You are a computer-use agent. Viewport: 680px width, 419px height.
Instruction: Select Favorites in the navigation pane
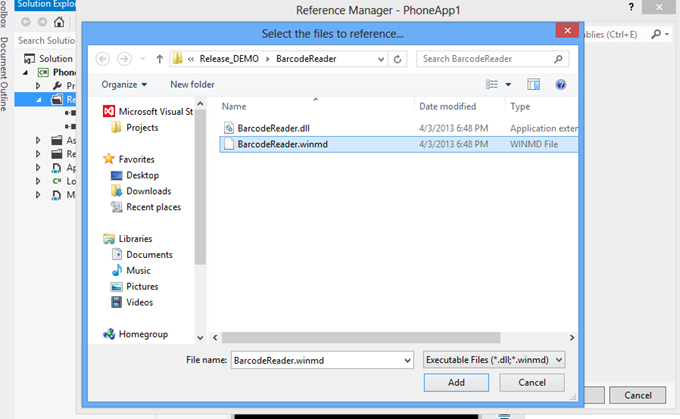click(x=129, y=159)
